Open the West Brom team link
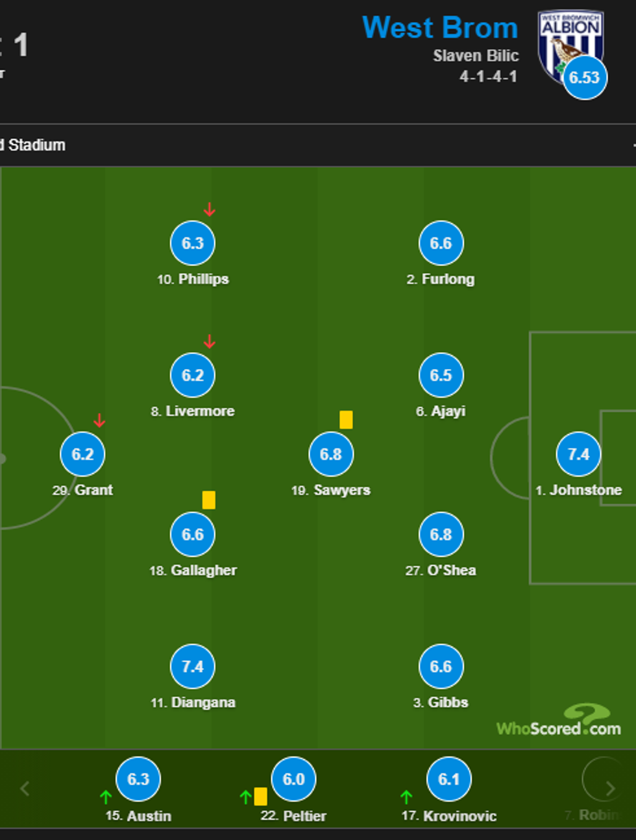636x840 pixels. click(440, 29)
